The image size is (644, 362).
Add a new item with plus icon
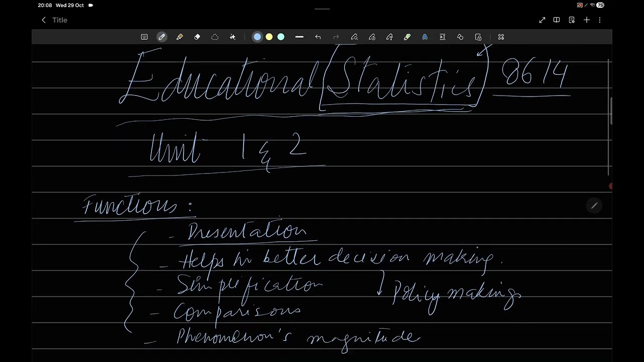click(x=587, y=20)
